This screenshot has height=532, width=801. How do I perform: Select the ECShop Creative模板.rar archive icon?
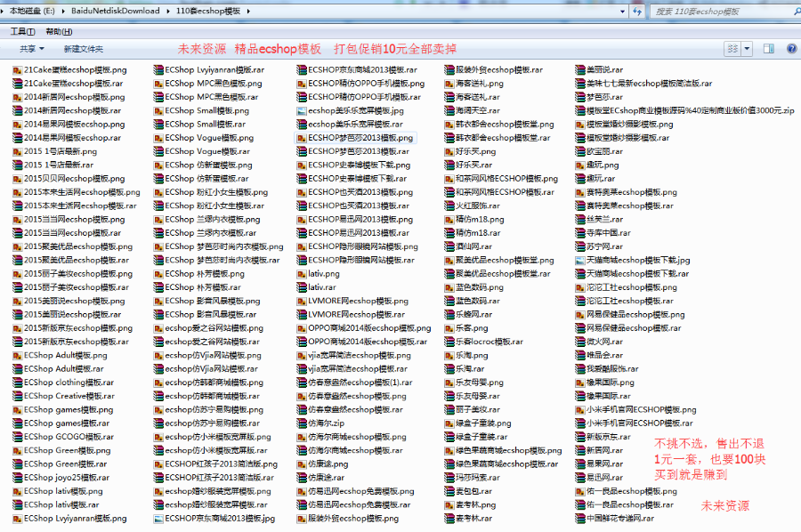point(18,396)
